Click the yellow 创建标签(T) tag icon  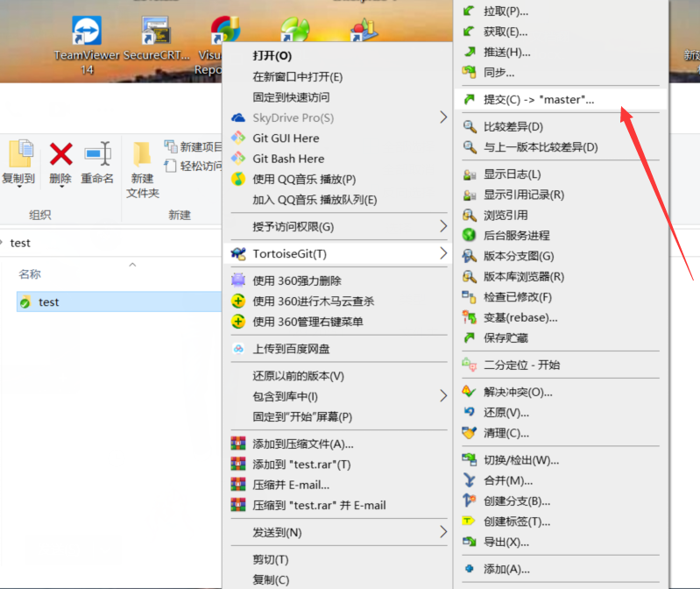[469, 521]
